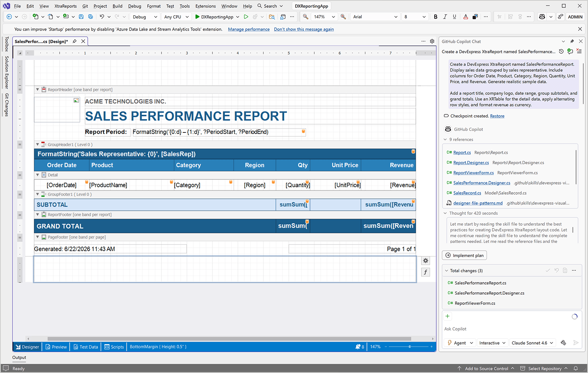The height and width of the screenshot is (373, 588).
Task: Switch to the Scripts tab
Action: coord(114,347)
